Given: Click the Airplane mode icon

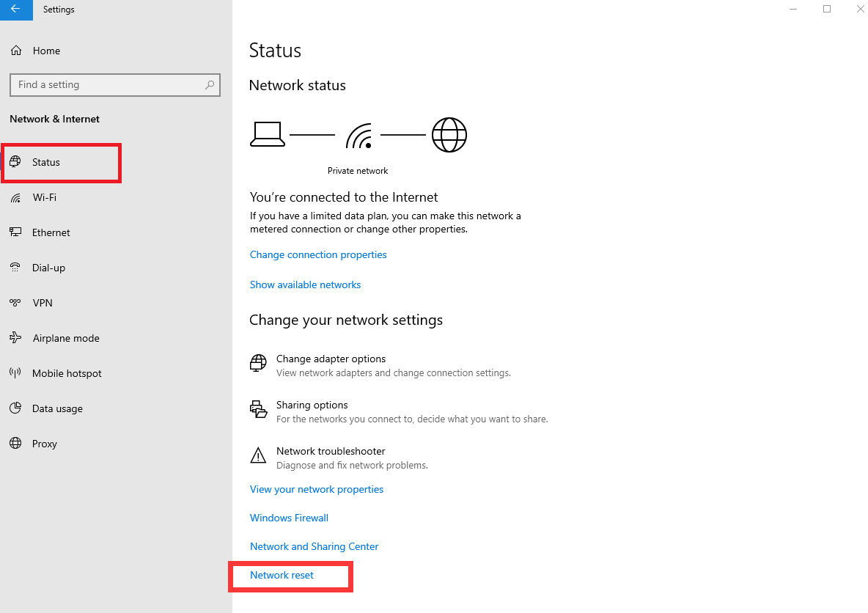Looking at the screenshot, I should 15,338.
